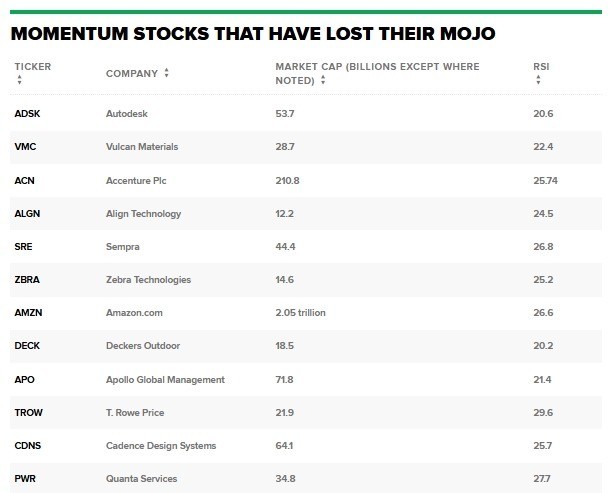Image resolution: width=611 pixels, height=493 pixels.
Task: Click the RSI header label
Action: [541, 67]
